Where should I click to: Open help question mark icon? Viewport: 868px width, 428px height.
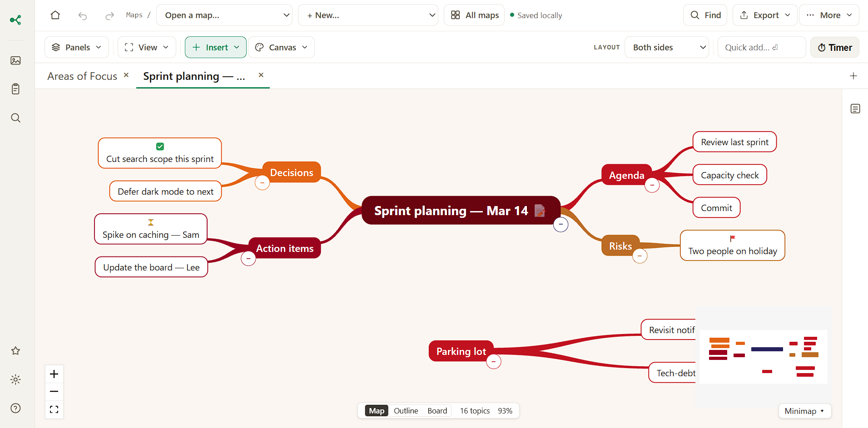point(15,408)
